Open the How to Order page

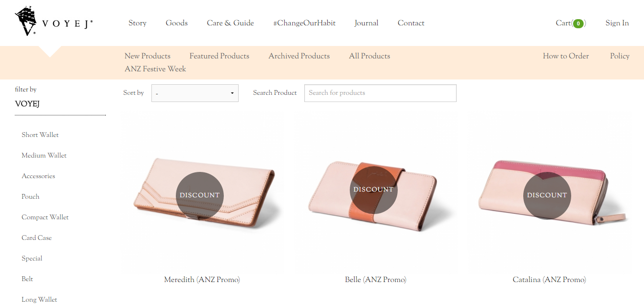coord(566,56)
